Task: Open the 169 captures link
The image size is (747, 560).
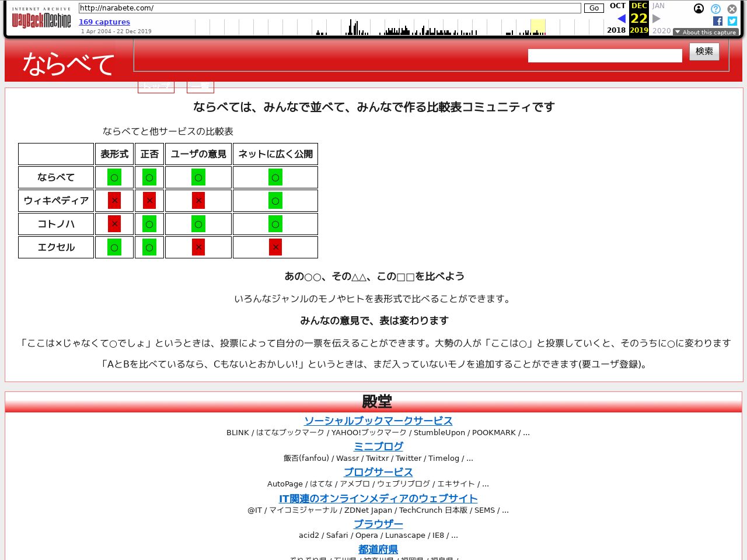Action: pos(104,22)
